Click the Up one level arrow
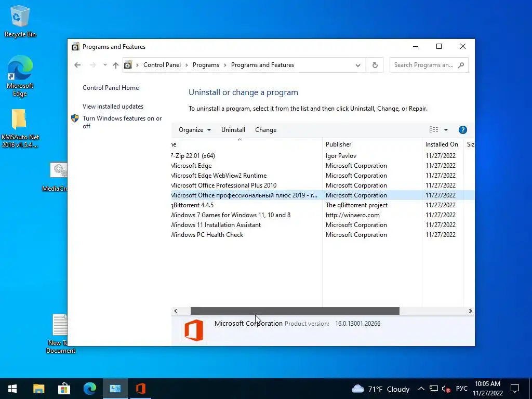Image resolution: width=532 pixels, height=399 pixels. click(116, 65)
